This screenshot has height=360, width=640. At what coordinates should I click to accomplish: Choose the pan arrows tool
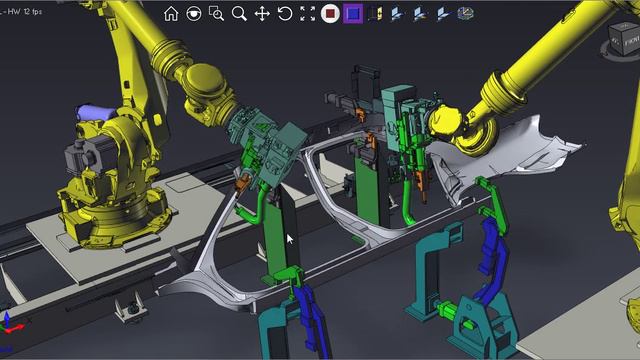[262, 13]
